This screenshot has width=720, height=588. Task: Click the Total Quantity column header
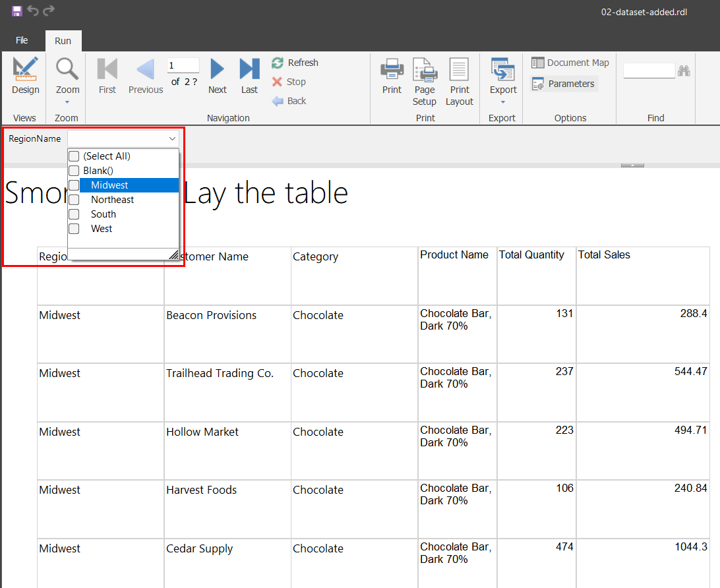tap(536, 276)
